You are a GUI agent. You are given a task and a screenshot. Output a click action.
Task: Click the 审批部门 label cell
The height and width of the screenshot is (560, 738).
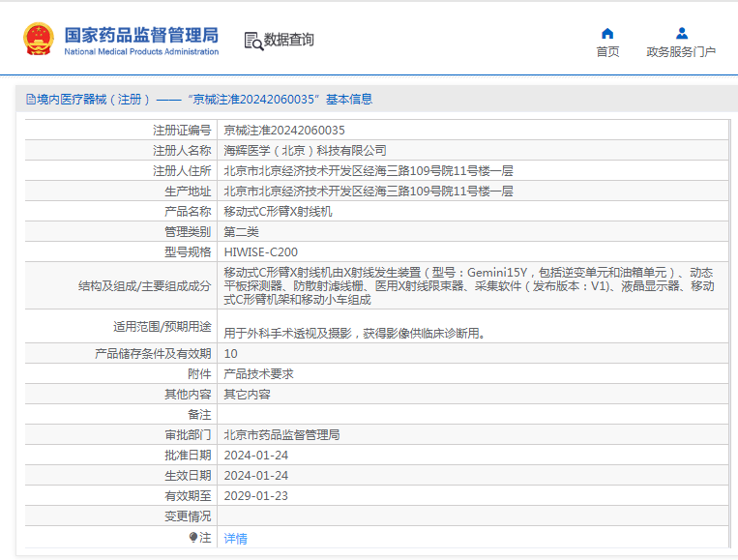[121, 435]
